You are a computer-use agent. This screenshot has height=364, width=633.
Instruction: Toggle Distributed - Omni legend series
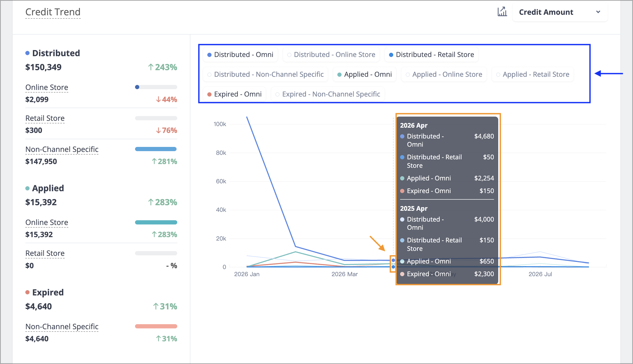point(240,55)
